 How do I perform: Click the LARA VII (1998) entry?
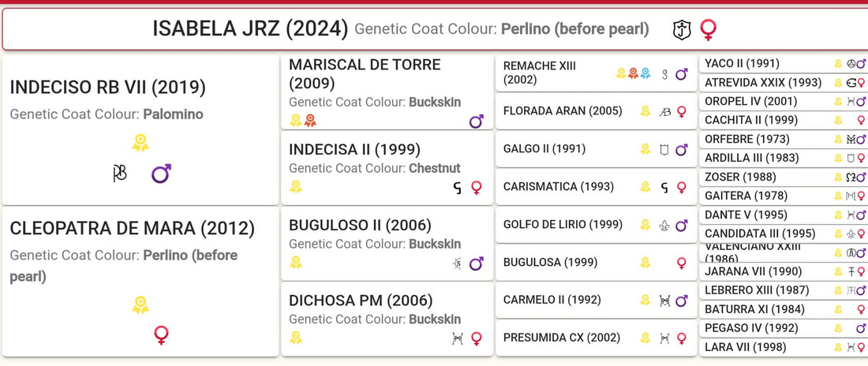[x=743, y=347]
